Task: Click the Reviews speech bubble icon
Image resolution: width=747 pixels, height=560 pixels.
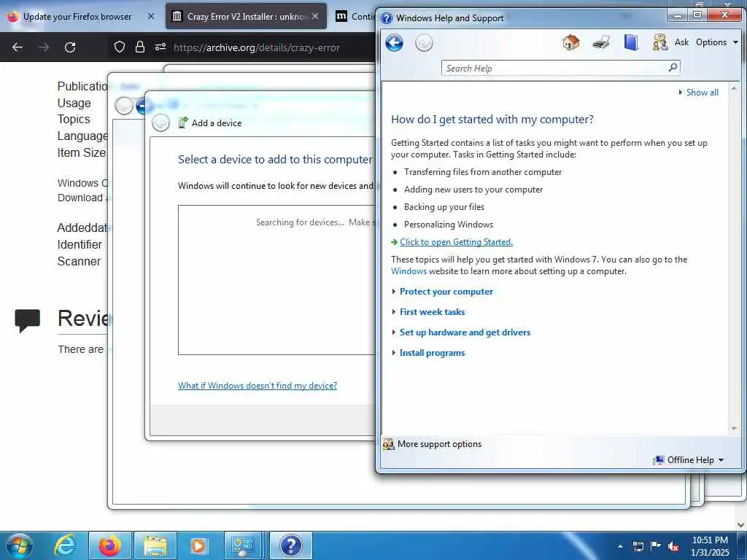Action: click(x=27, y=321)
